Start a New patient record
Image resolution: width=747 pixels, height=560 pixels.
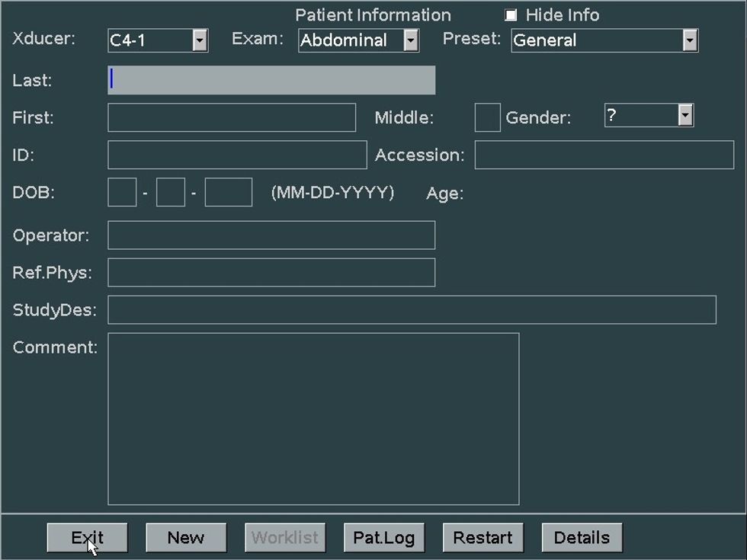186,538
